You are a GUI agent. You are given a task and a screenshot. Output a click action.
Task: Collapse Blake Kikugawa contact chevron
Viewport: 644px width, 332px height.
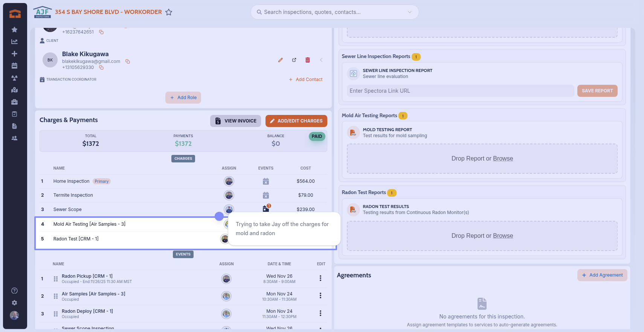tap(321, 60)
